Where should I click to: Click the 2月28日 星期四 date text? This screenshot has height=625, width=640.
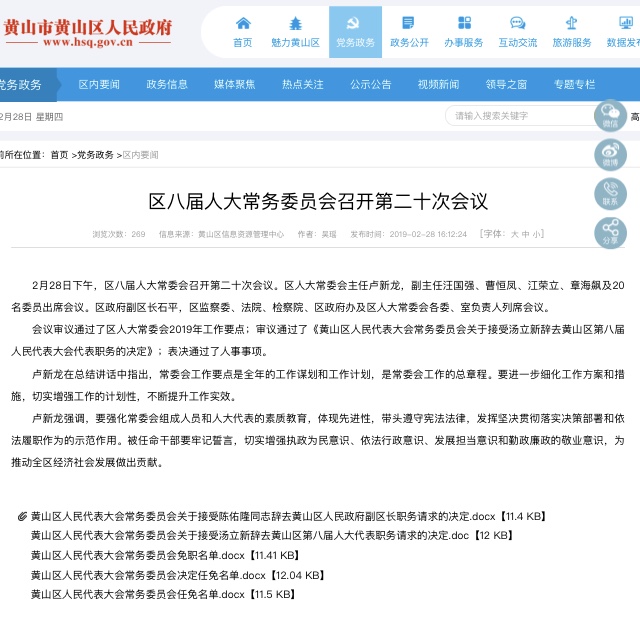31,117
